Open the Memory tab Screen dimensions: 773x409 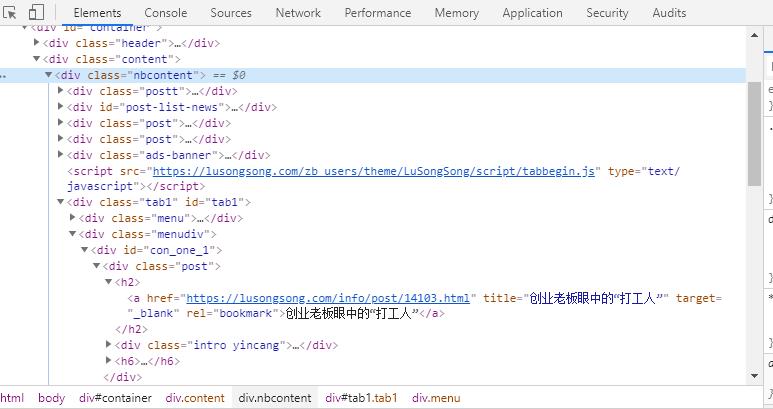click(457, 13)
